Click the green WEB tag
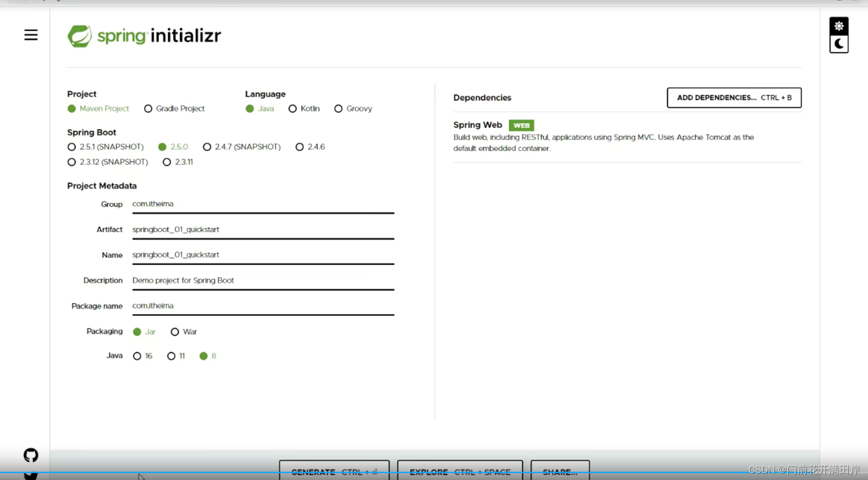The height and width of the screenshot is (480, 868). 522,125
